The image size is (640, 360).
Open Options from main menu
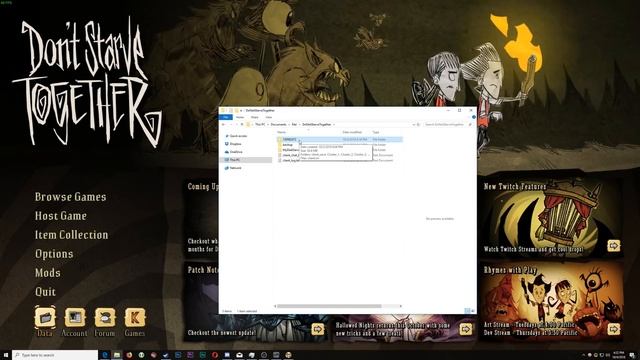[54, 254]
